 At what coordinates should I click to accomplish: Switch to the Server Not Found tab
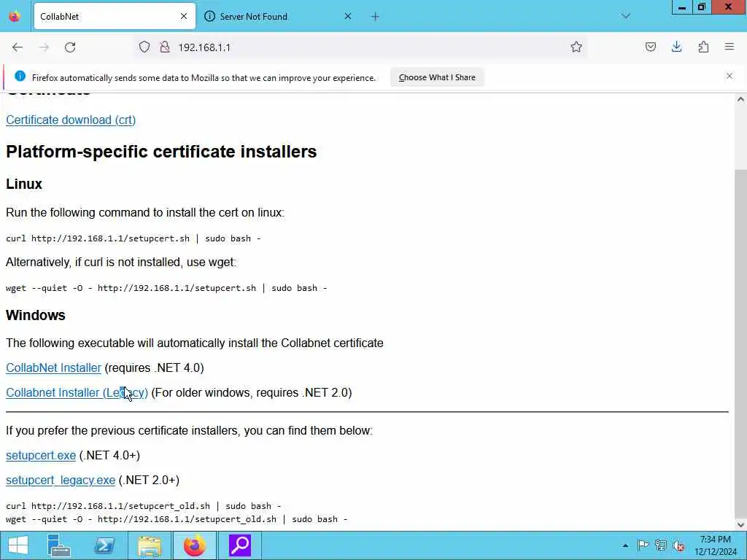point(279,16)
